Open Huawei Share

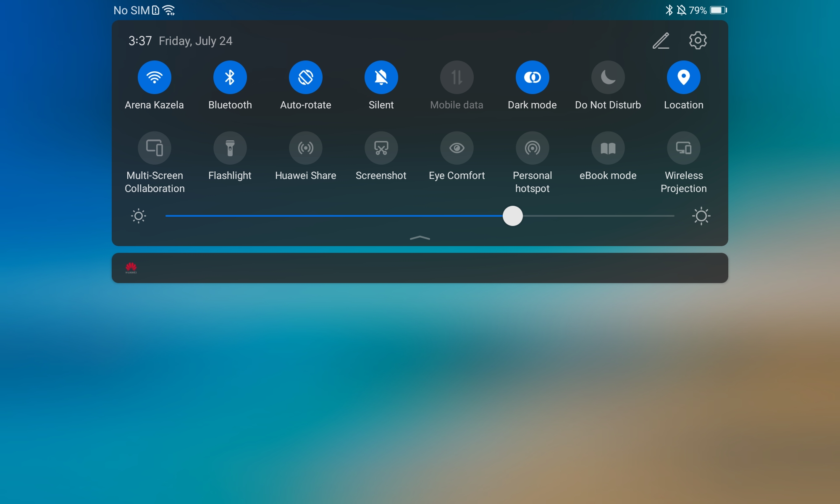coord(306,148)
